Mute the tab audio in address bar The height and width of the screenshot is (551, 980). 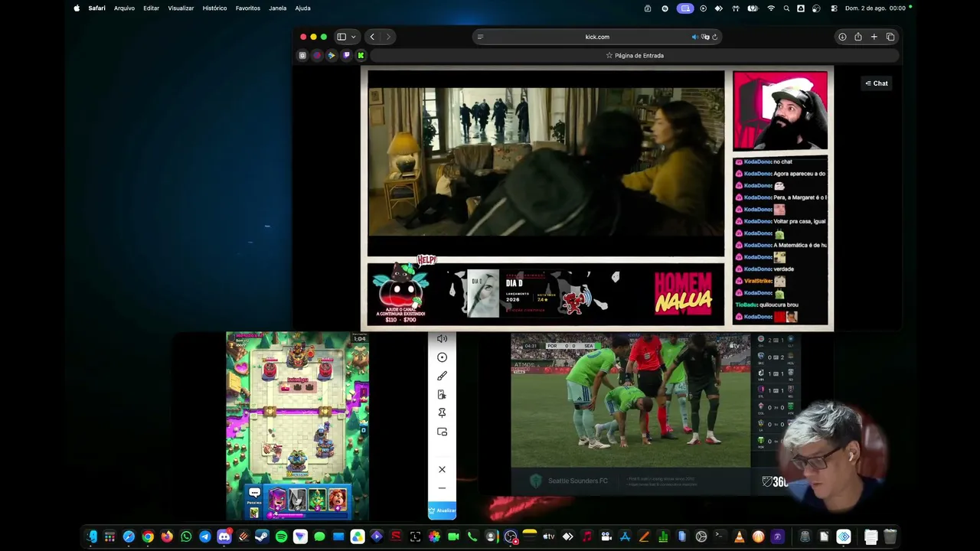click(694, 37)
